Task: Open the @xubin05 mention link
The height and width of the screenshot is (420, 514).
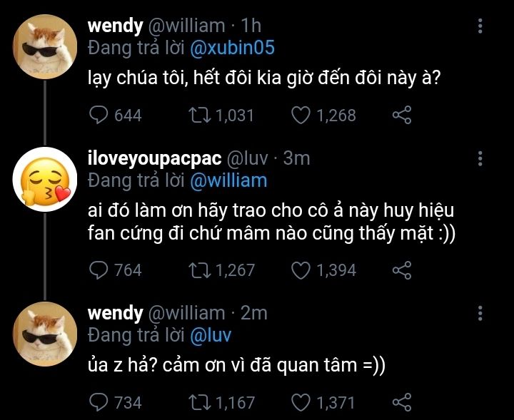Action: pos(232,48)
